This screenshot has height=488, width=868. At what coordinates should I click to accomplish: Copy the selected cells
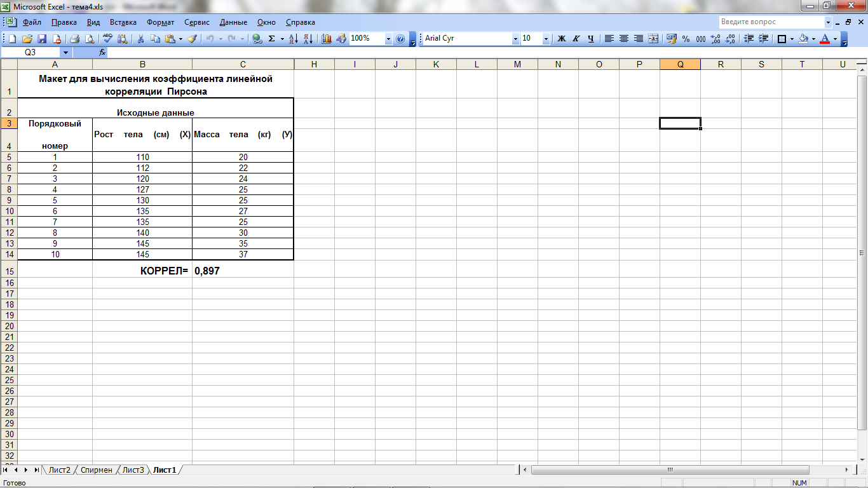point(156,39)
